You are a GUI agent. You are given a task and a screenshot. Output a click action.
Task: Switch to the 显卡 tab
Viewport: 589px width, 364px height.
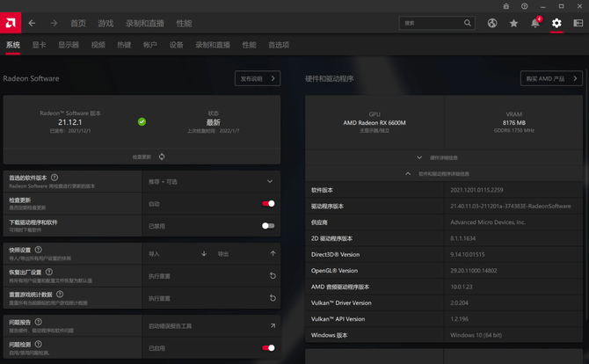39,45
